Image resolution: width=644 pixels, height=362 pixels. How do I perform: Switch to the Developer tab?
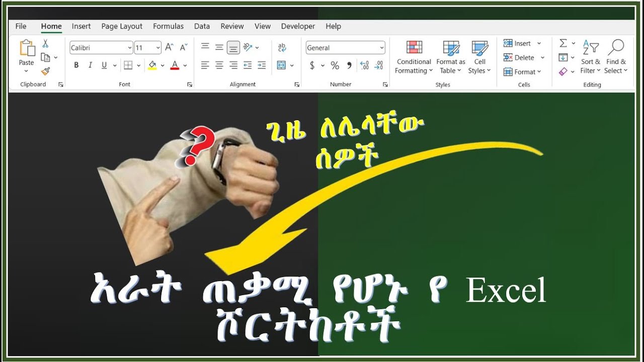298,26
